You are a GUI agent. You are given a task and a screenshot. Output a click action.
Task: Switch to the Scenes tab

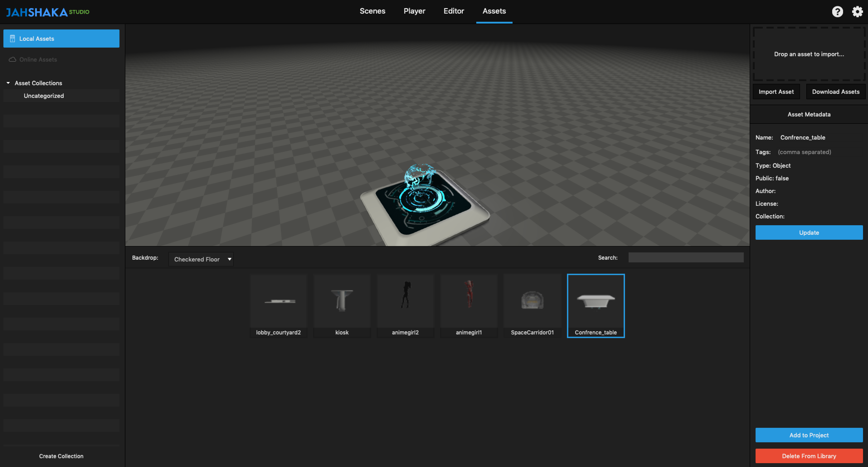pos(372,11)
